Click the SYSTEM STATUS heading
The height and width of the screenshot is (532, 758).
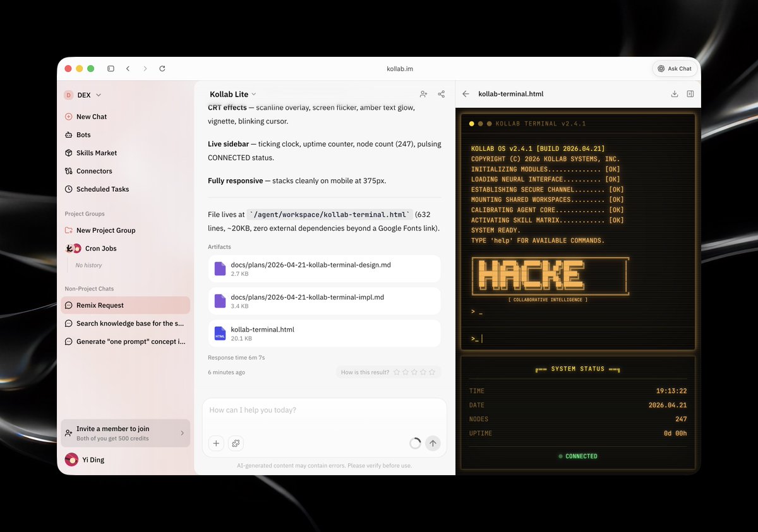(578, 369)
